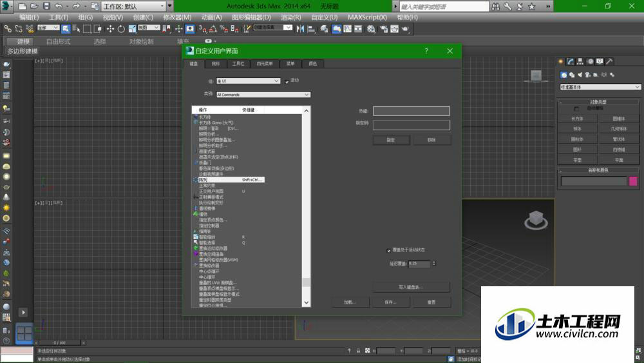Open the Display panel icon

600,62
